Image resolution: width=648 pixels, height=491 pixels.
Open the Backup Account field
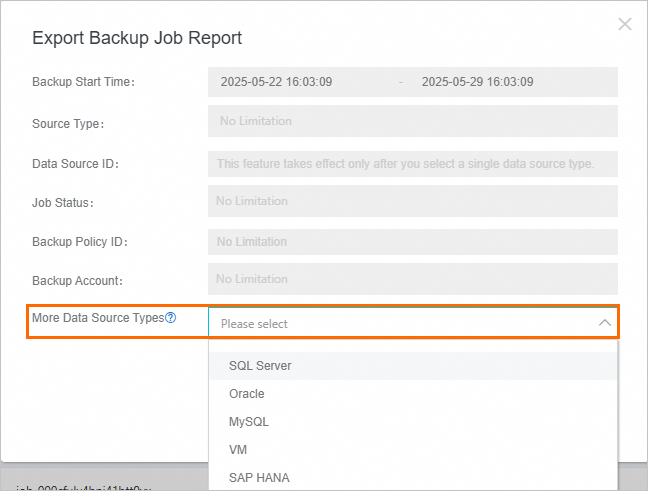tap(412, 279)
